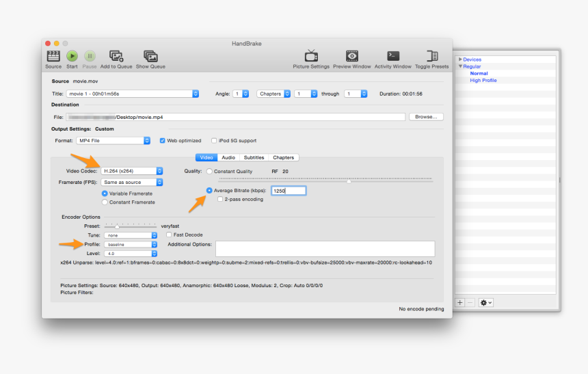The height and width of the screenshot is (374, 588).
Task: Switch to the Audio tab
Action: click(228, 157)
